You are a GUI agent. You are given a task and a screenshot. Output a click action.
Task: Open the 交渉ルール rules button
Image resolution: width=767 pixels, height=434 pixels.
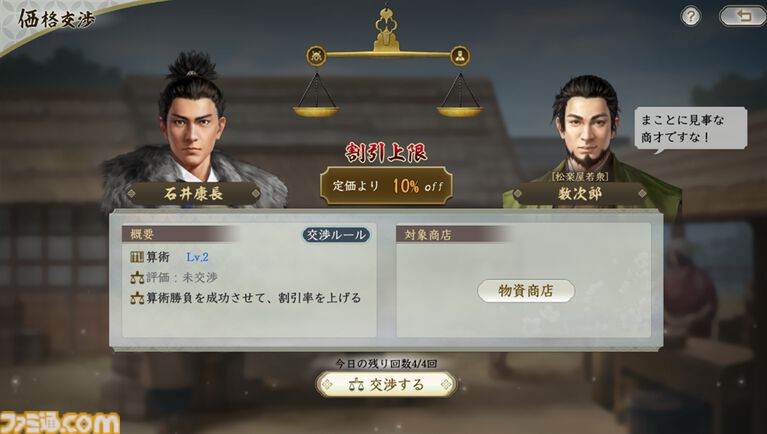(x=336, y=235)
